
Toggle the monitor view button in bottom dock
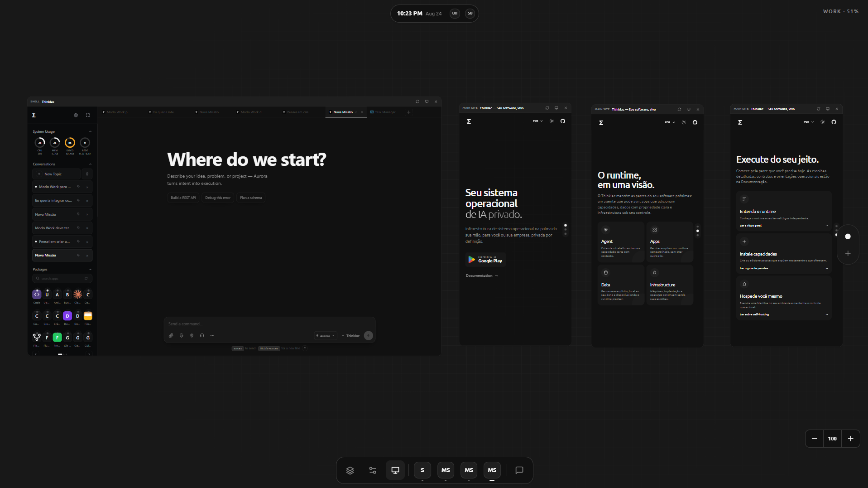click(395, 470)
